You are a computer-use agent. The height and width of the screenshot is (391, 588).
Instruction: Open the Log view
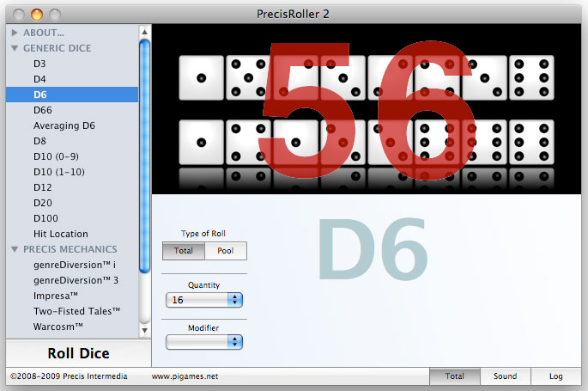(555, 376)
